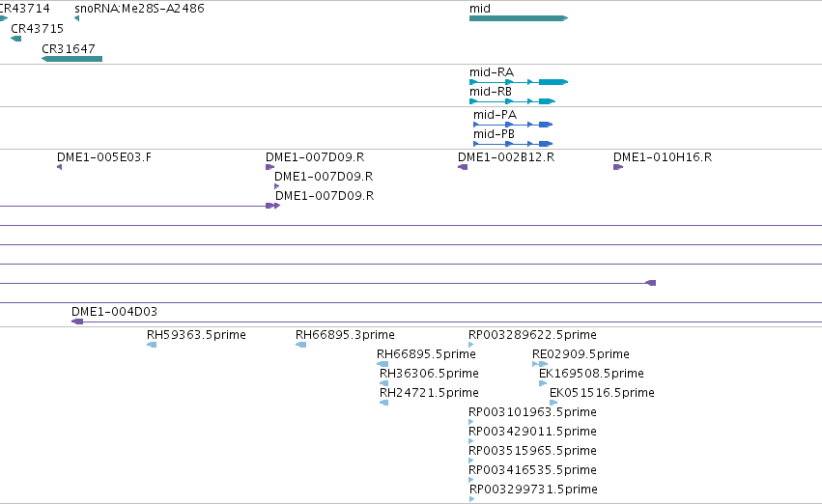Click the CR43715 gene label
822x504 pixels.
pos(38,29)
